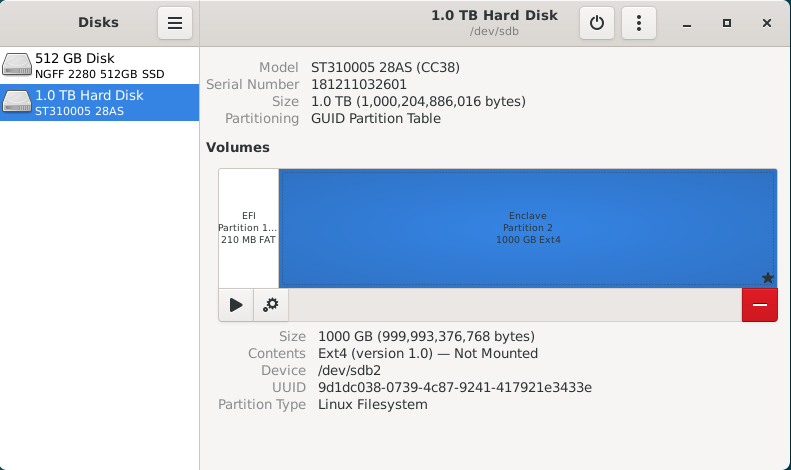The width and height of the screenshot is (791, 470).
Task: Close the Disks window
Action: point(766,23)
